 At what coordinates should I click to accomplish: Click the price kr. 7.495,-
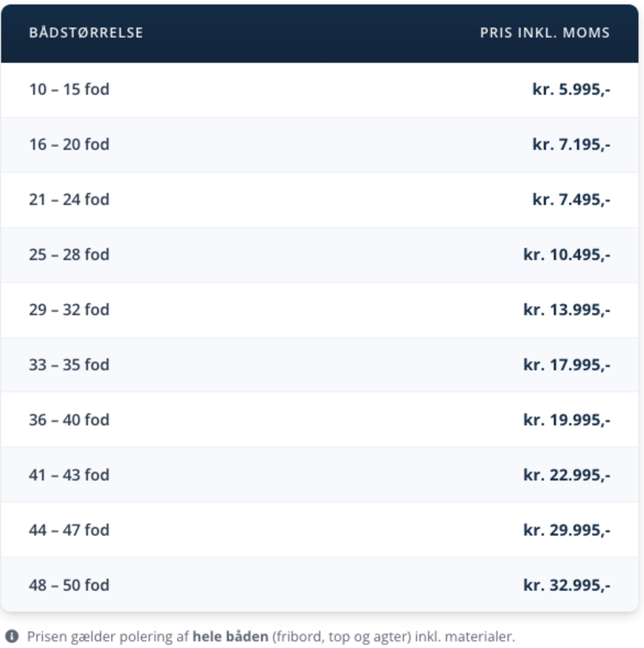coord(571,200)
